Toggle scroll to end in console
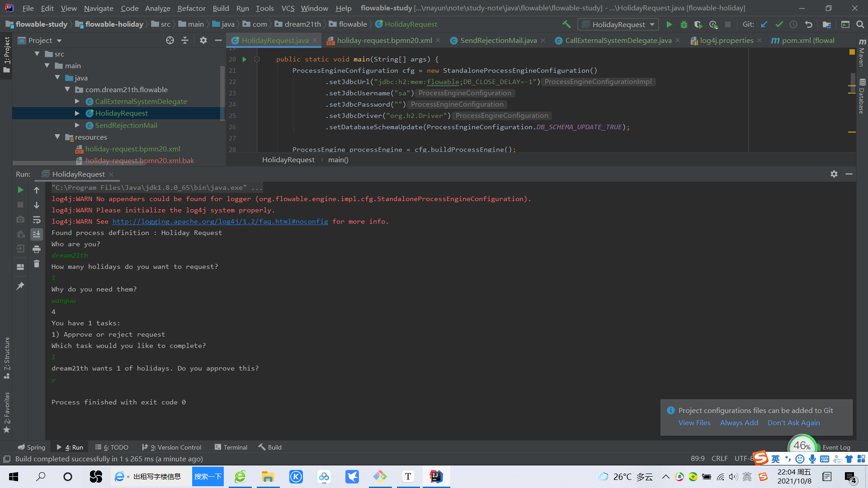Viewport: 868px width, 488px height. 37,234
